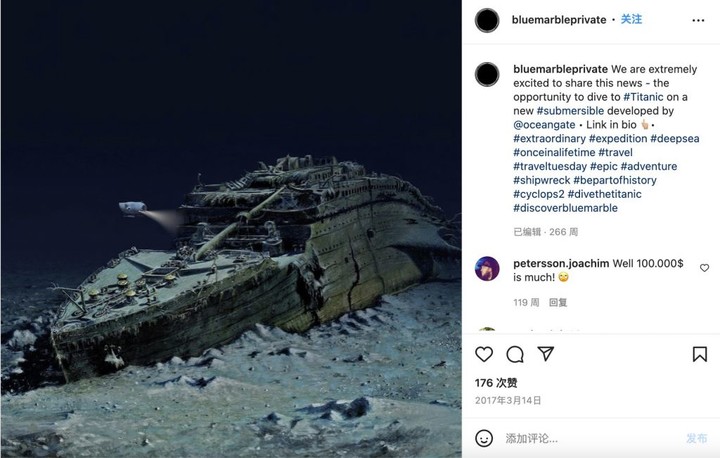Viewport: 720px width, 458px height.
Task: Click the bluemarbleprivate avatar in the post header
Action: coord(487,20)
